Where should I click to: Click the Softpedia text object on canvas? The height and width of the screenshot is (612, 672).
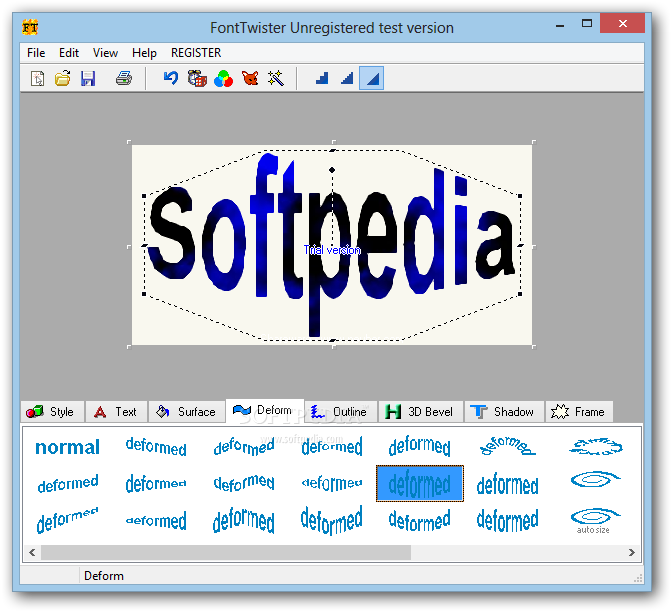tap(331, 244)
